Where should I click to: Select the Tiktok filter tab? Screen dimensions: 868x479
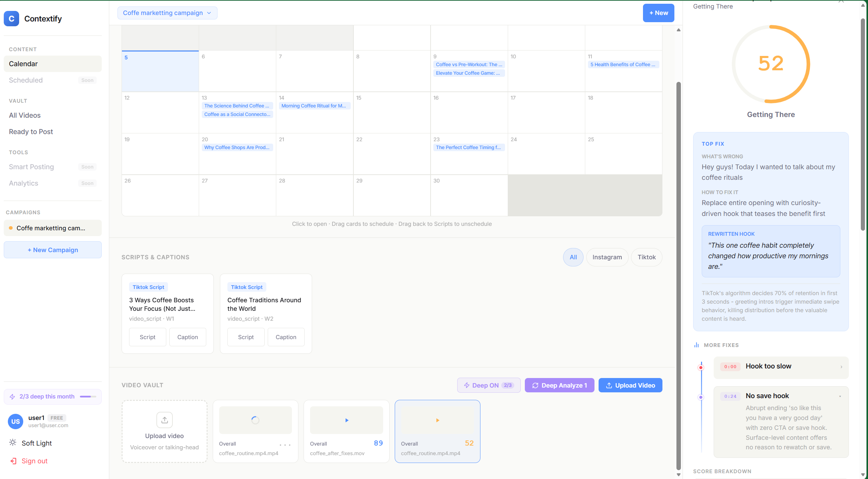click(x=646, y=257)
